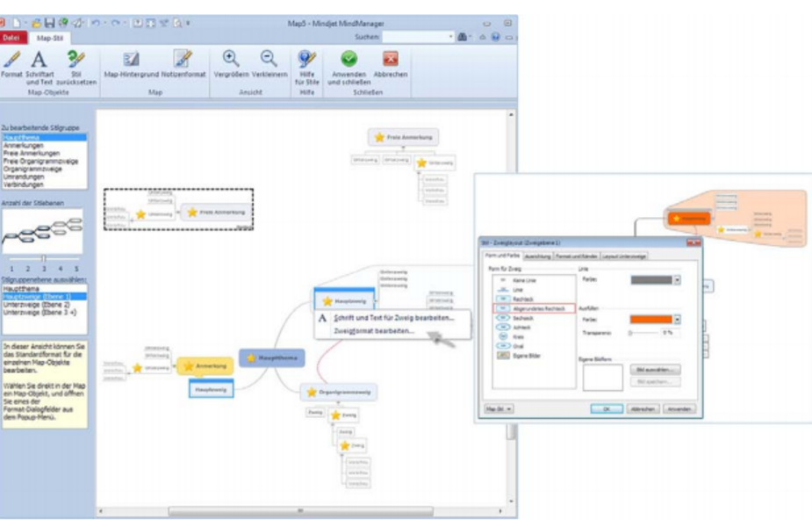Choose Zweigformat bearbeiten from context menu
Screen dimensions: 812x527
click(373, 330)
